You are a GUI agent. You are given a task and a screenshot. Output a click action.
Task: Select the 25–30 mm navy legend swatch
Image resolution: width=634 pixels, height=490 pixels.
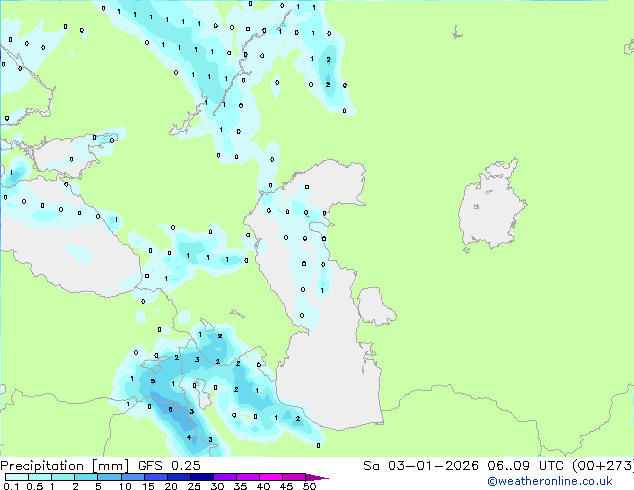tap(201, 477)
